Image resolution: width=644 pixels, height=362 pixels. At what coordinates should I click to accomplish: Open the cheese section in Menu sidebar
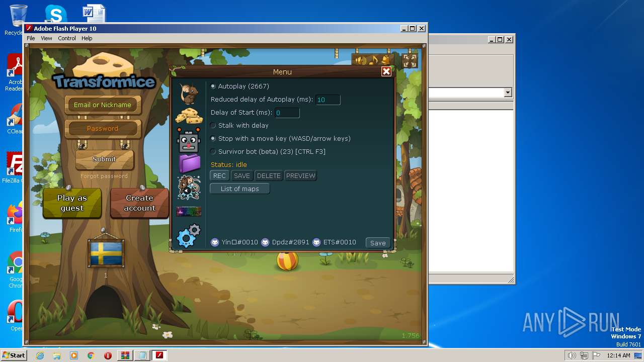coord(189,115)
